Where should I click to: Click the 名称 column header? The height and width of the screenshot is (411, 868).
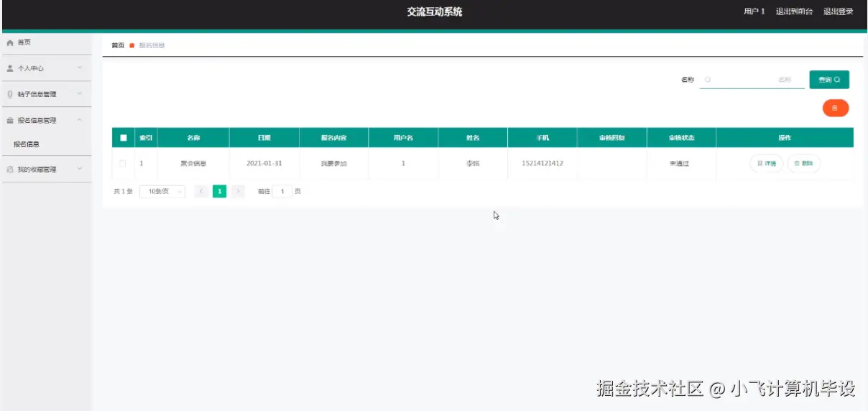(193, 138)
